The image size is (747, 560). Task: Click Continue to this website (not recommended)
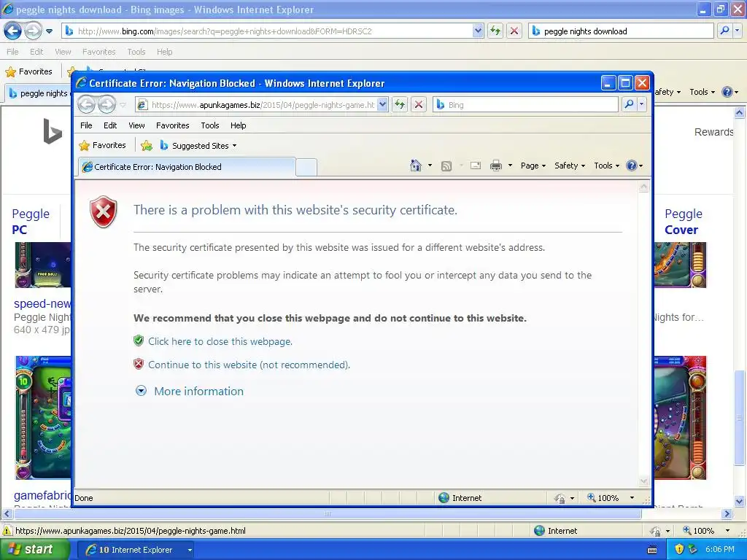pyautogui.click(x=249, y=365)
